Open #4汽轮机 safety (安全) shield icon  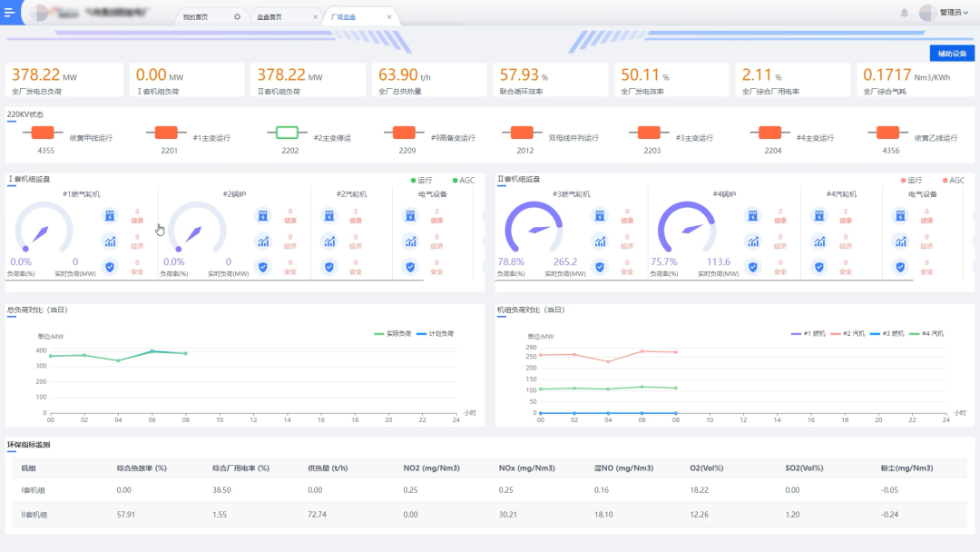819,267
